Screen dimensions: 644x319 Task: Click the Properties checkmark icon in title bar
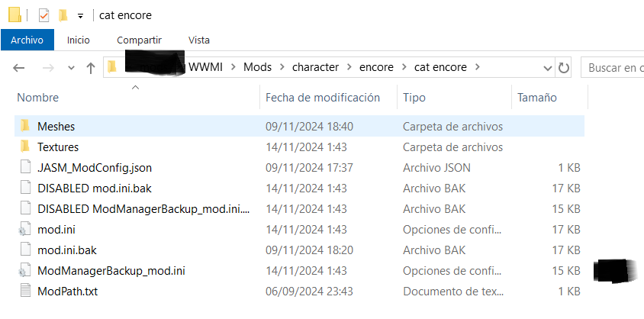click(43, 15)
